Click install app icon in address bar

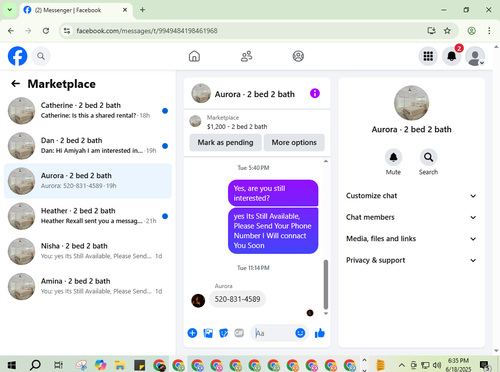click(432, 31)
